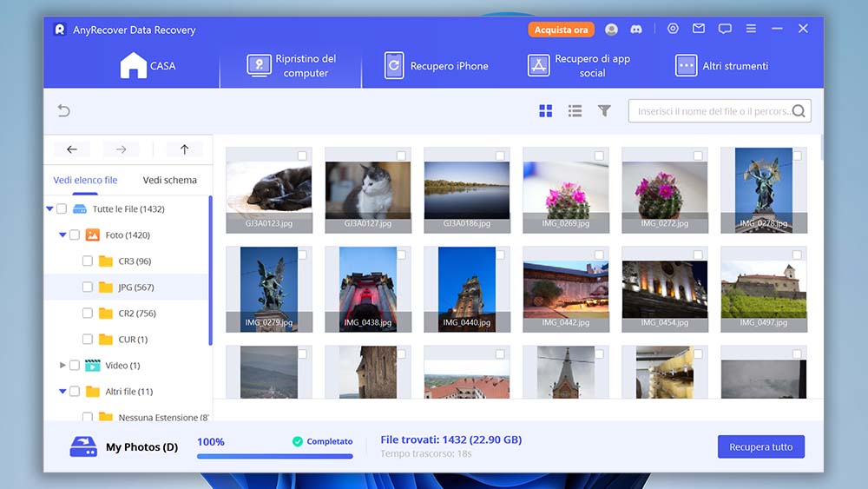Select checkbox on IMG_0442.jpg thumbnail
868x489 pixels.
pyautogui.click(x=599, y=254)
